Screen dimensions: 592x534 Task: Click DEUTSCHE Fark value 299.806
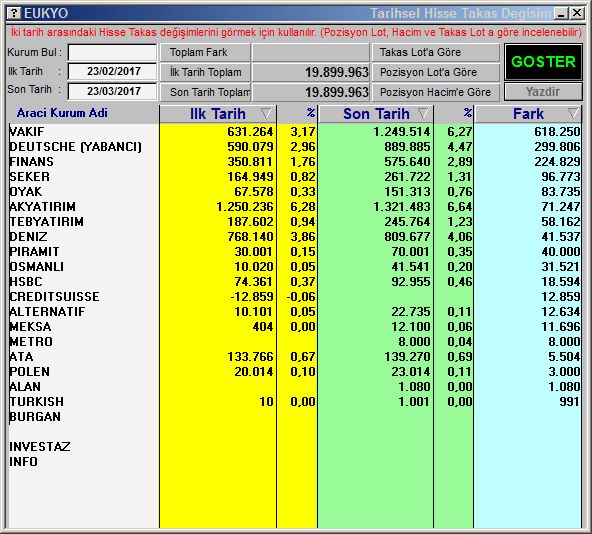coord(557,147)
